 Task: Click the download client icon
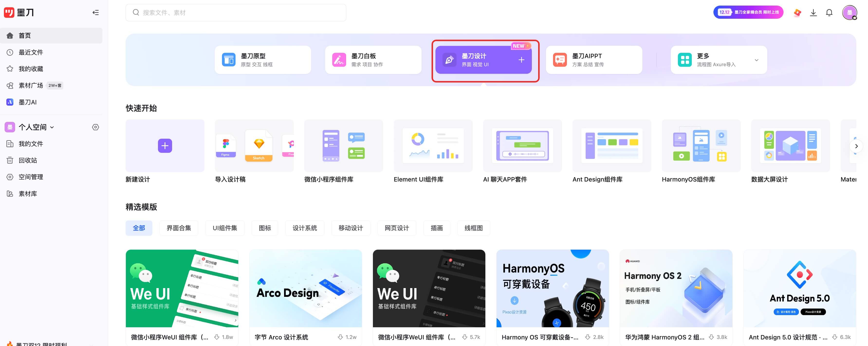[x=813, y=12]
